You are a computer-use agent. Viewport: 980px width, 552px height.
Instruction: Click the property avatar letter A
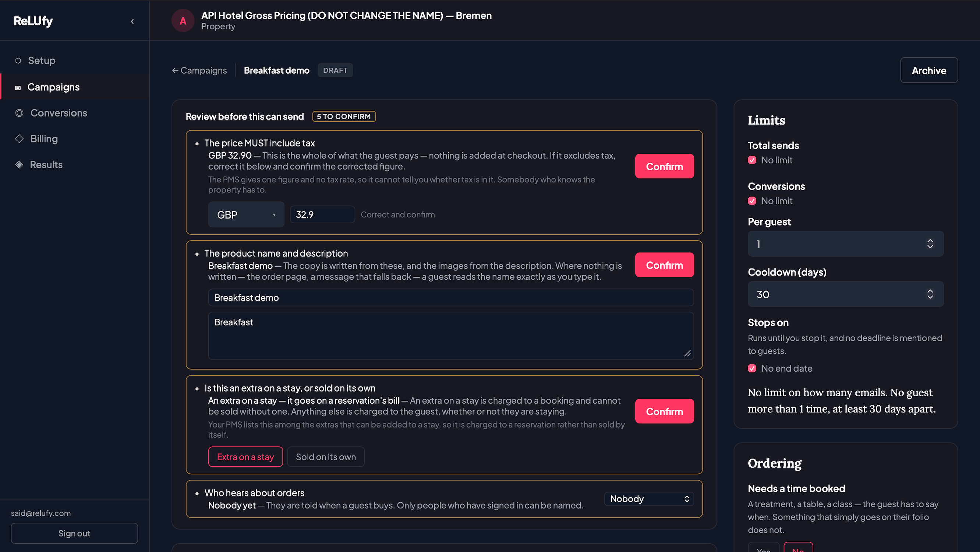[x=183, y=21]
